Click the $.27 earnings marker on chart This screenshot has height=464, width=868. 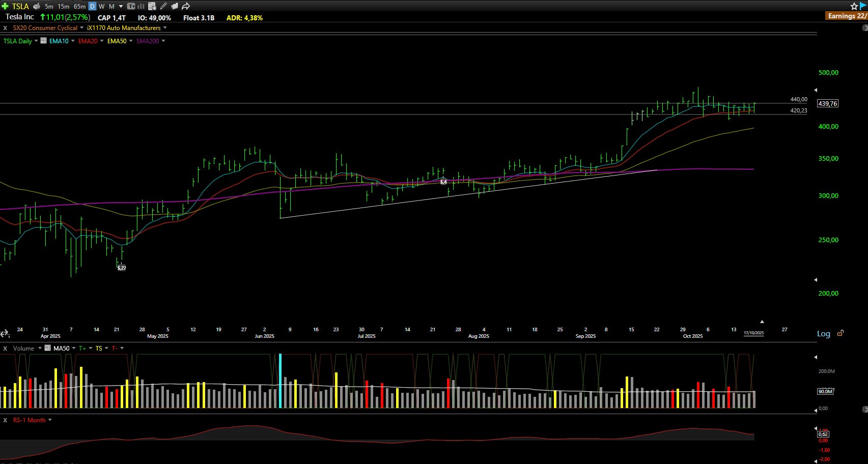point(121,268)
